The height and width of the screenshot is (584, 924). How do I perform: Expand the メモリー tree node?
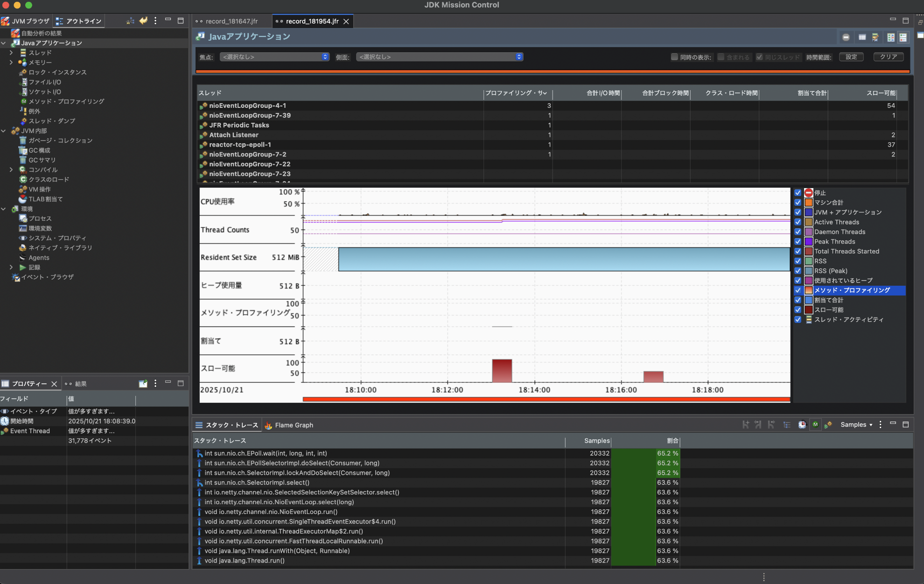point(11,63)
